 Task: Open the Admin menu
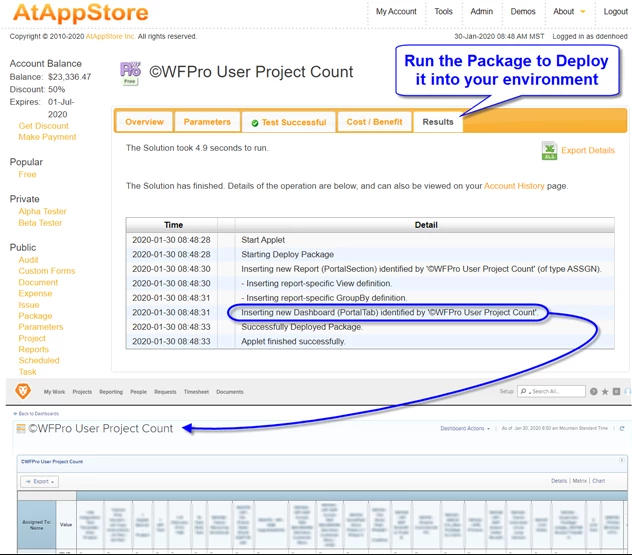tap(482, 12)
